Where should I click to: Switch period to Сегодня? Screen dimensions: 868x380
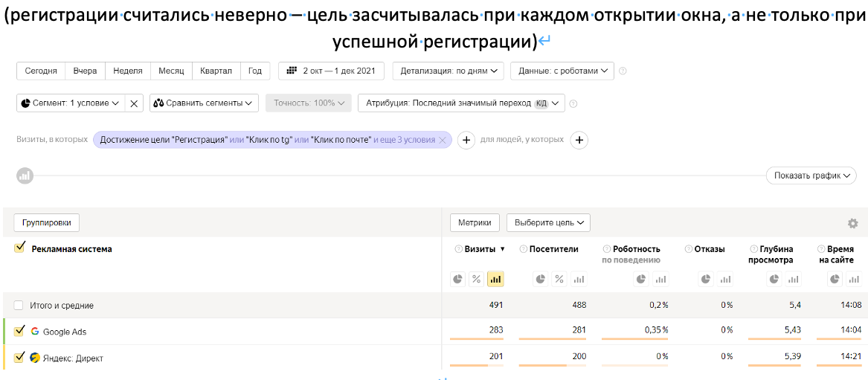click(41, 71)
